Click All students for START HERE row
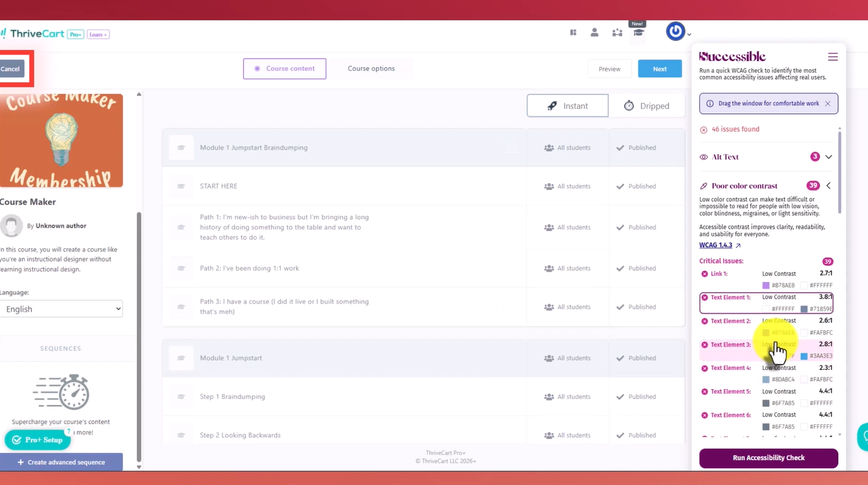Image resolution: width=868 pixels, height=485 pixels. point(567,186)
